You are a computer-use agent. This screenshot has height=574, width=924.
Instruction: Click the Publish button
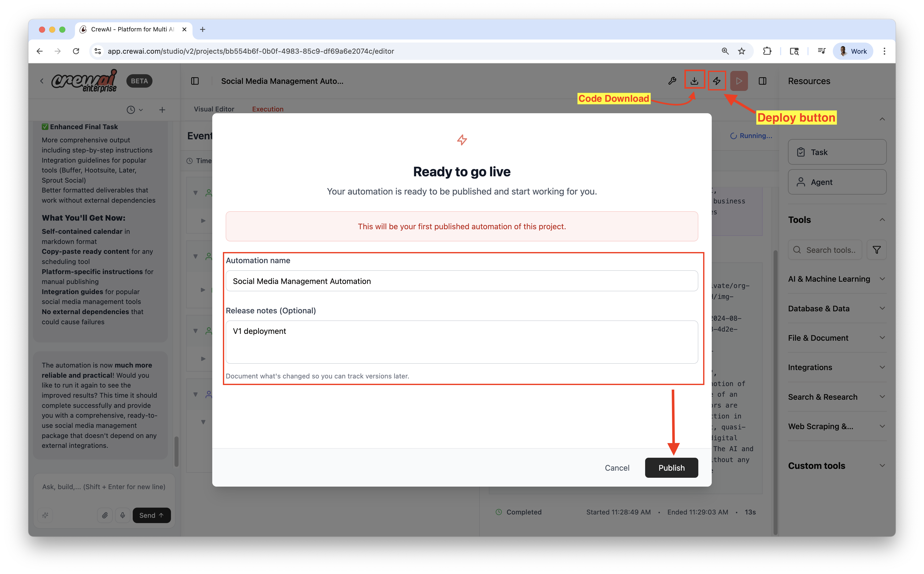coord(671,468)
